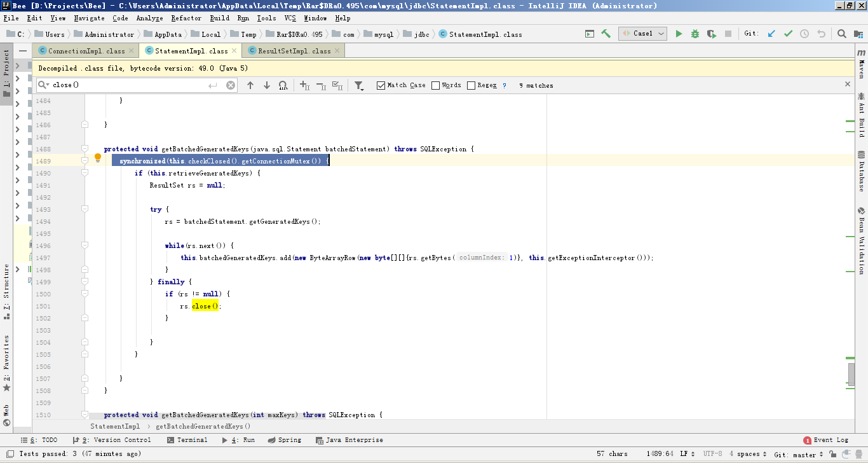Enable the Regex checkbox
This screenshot has width=868, height=463.
(471, 85)
